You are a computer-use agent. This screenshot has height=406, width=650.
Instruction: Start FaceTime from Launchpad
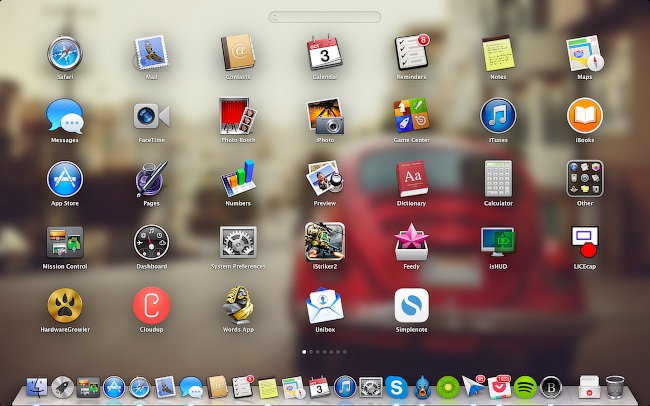[151, 116]
